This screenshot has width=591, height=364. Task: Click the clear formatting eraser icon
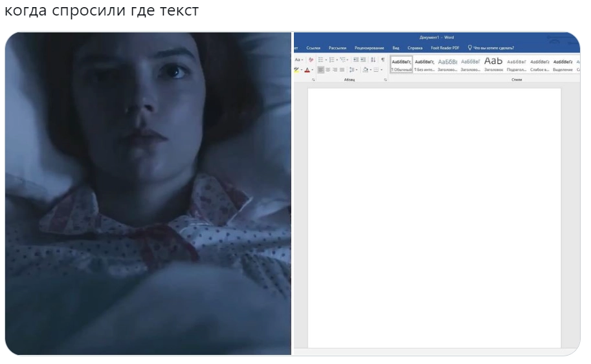click(311, 59)
